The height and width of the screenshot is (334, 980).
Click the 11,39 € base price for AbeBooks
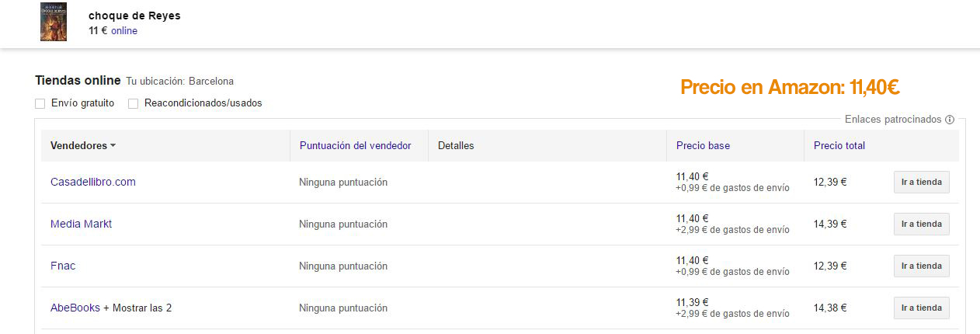(x=693, y=302)
